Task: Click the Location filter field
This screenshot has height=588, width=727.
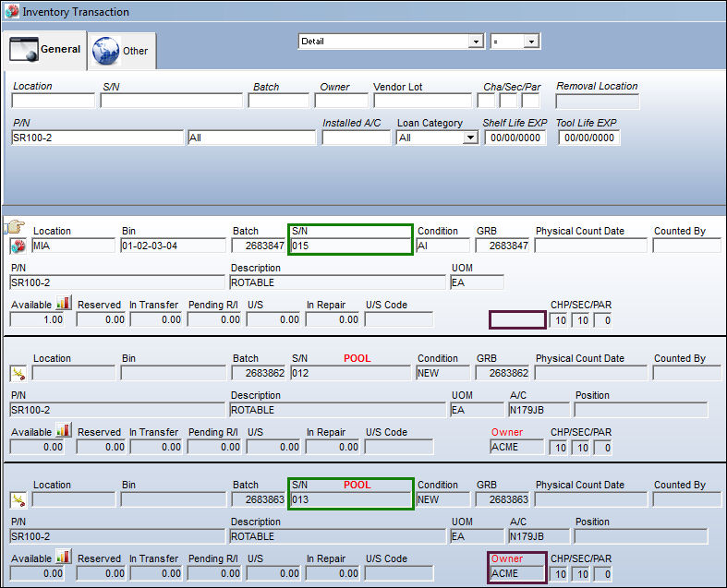Action: (53, 101)
